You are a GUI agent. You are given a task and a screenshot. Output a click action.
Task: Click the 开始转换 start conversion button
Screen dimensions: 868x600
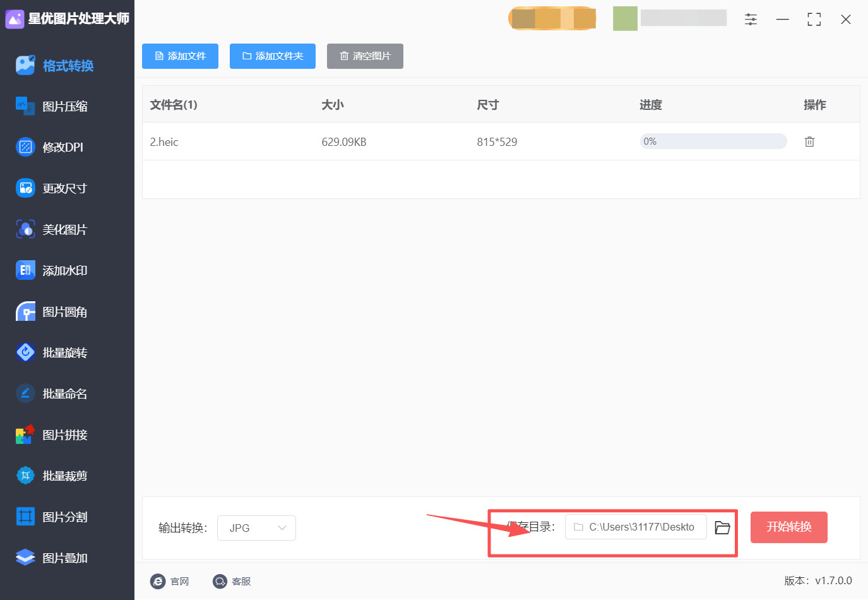tap(788, 527)
